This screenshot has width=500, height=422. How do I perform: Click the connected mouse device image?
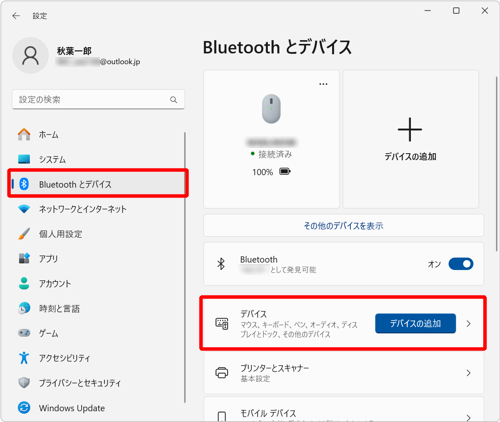(x=271, y=109)
